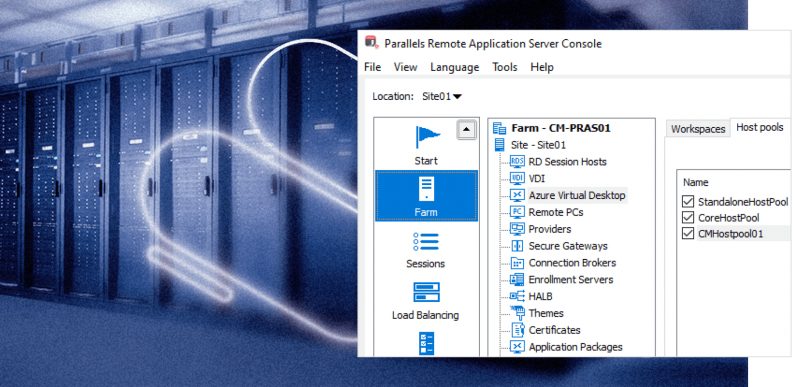This screenshot has height=387, width=800.
Task: Click the Themes paint roller icon
Action: 517,312
